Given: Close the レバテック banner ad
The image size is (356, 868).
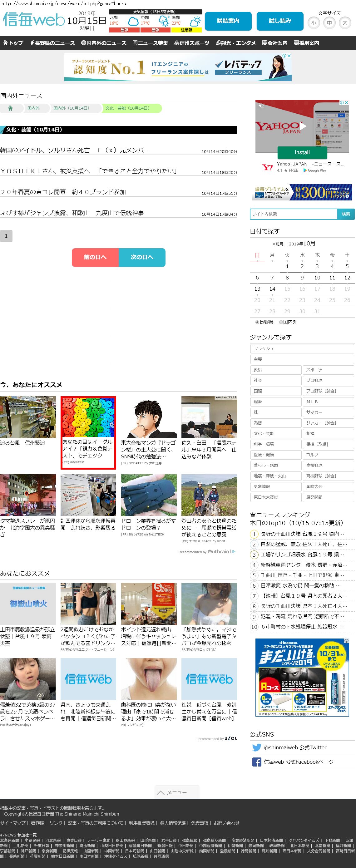Looking at the screenshot, I should [x=289, y=56].
